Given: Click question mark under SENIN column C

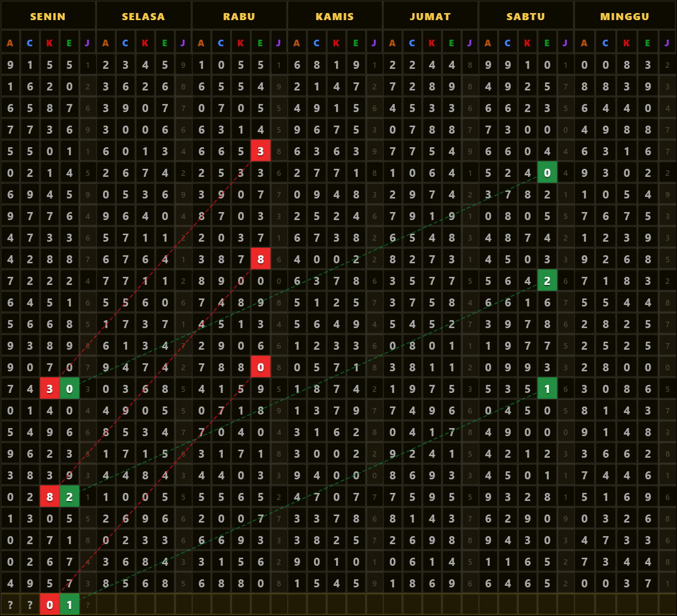Looking at the screenshot, I should click(30, 605).
